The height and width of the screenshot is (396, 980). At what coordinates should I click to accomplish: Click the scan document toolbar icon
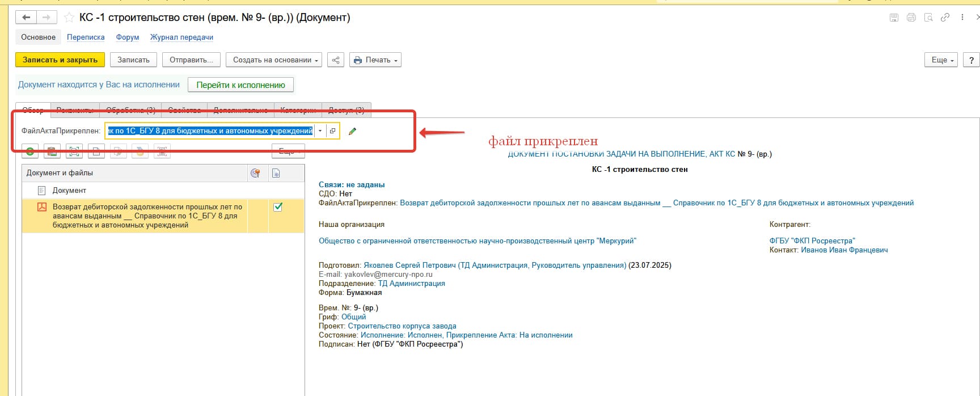coord(74,151)
